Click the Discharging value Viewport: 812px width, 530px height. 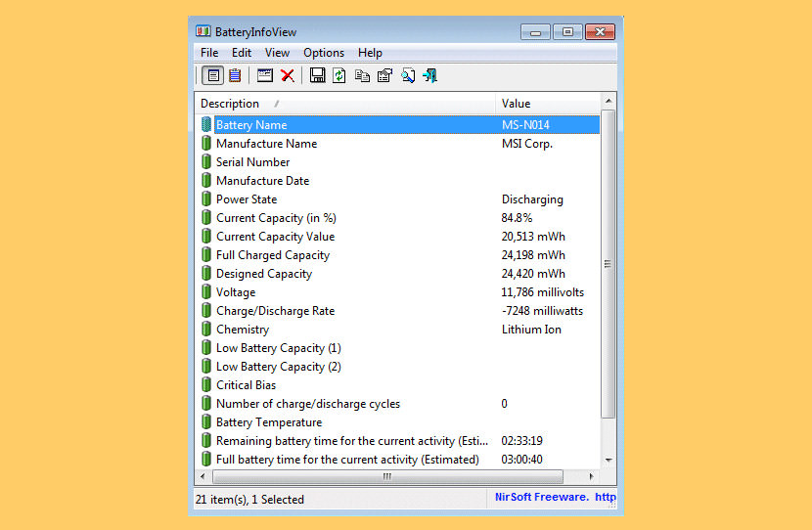pyautogui.click(x=532, y=199)
